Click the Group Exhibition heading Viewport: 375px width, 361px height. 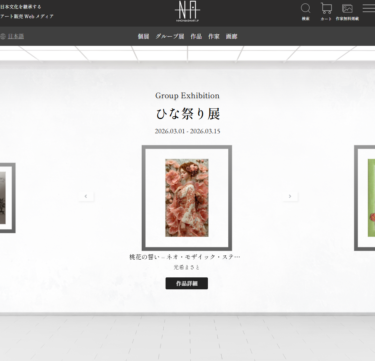tap(187, 96)
